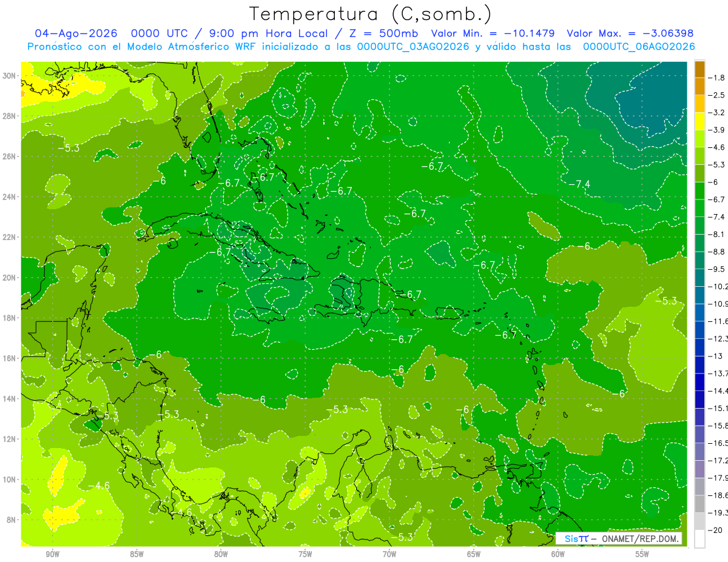Screen dimensions: 728x562
Task: Click the white bottom segment below -20 on colorbar
Action: (x=699, y=539)
